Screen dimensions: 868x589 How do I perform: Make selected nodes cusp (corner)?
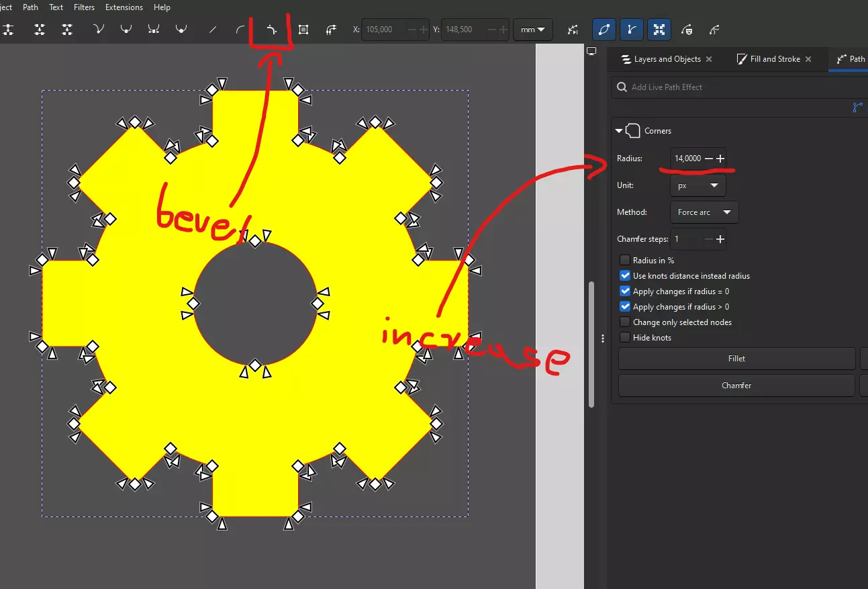(x=99, y=30)
